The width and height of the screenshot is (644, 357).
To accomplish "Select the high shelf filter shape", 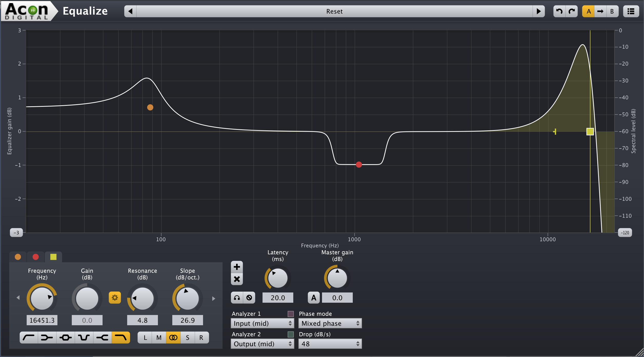I will point(103,338).
